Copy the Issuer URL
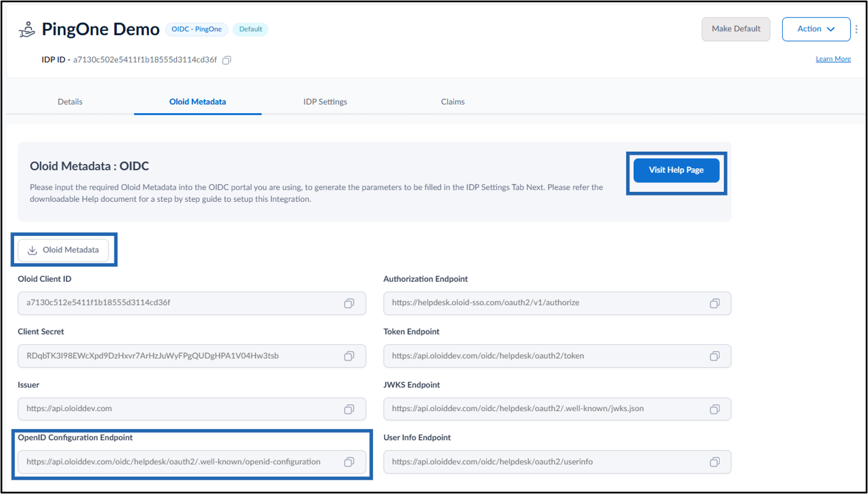Image resolution: width=868 pixels, height=494 pixels. (x=349, y=409)
